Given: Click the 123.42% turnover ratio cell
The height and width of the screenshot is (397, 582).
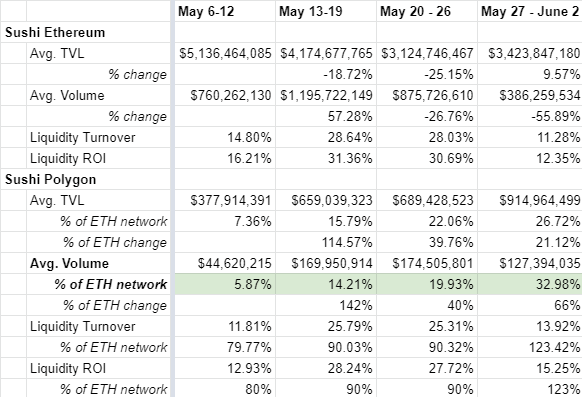Looking at the screenshot, I should [530, 347].
